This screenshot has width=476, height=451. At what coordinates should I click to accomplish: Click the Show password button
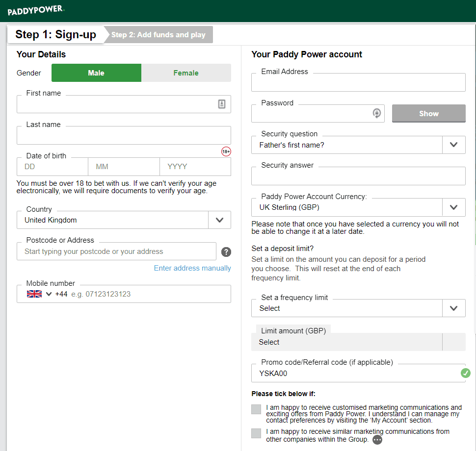[428, 113]
